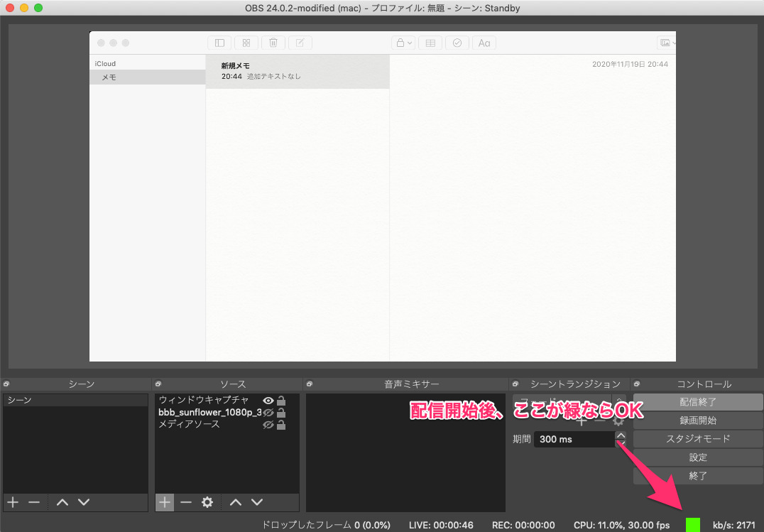764x532 pixels.
Task: Open OBS 設定 settings button
Action: click(x=698, y=457)
